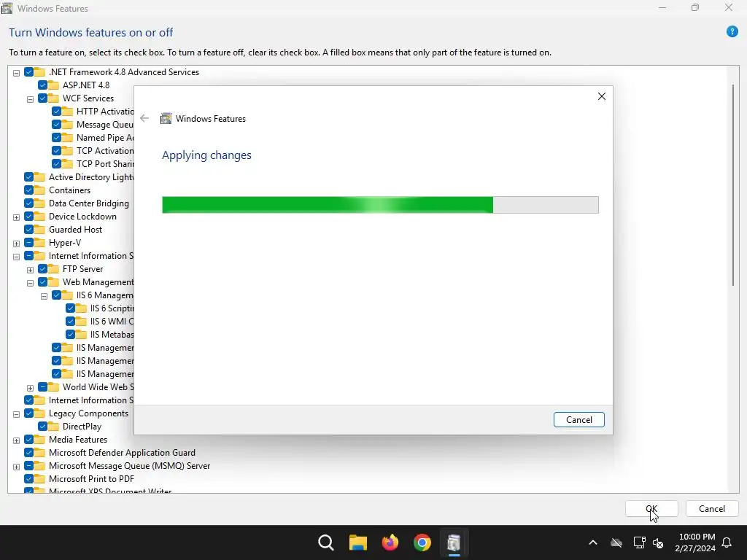
Task: Click the folder icon beside FTP Server
Action: [x=53, y=269]
